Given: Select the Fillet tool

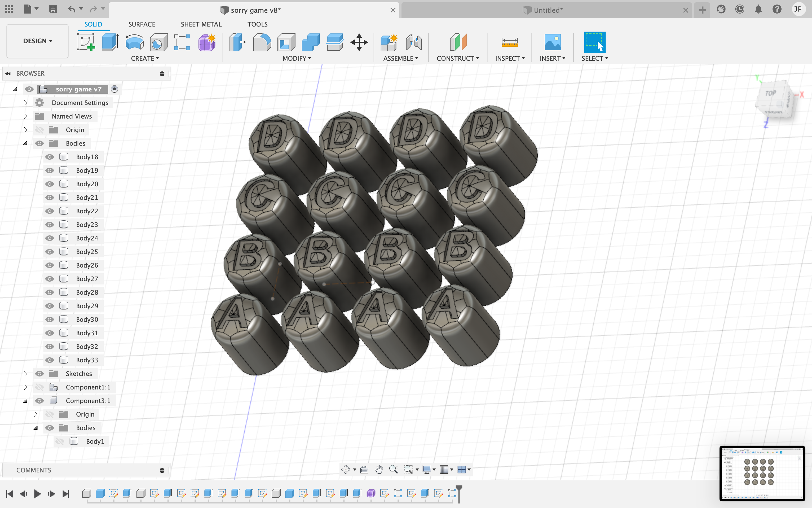Looking at the screenshot, I should click(x=262, y=42).
